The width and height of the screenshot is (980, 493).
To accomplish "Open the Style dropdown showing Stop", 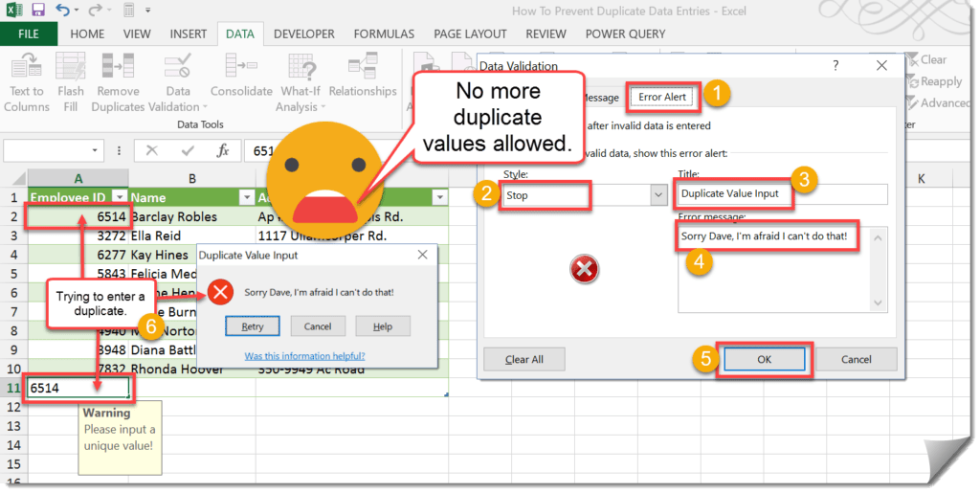I will pyautogui.click(x=658, y=195).
